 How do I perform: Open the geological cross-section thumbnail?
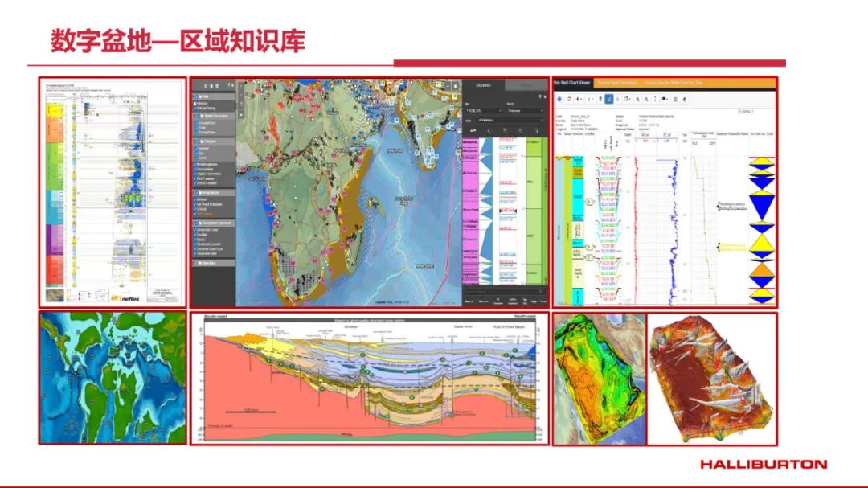[369, 379]
